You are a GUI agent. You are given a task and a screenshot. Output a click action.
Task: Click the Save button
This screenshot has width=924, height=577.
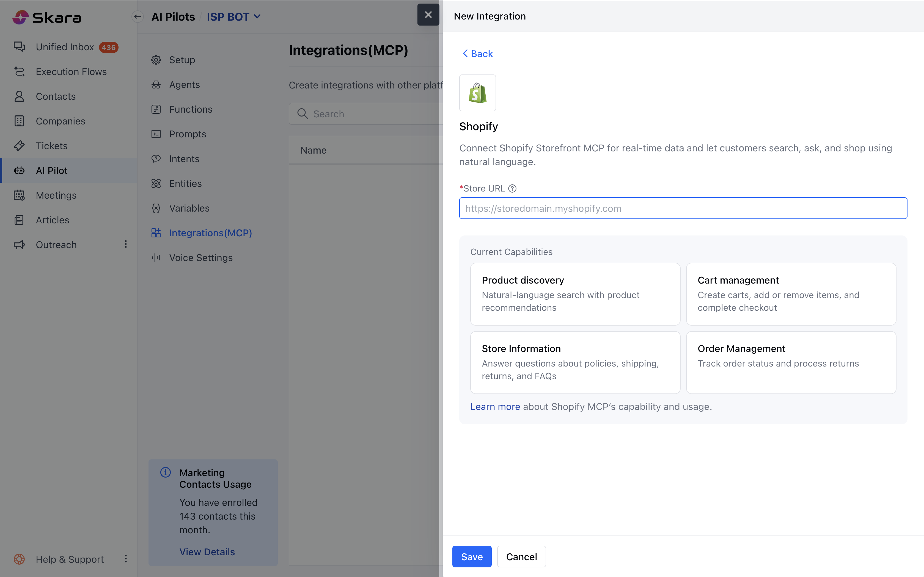pos(472,557)
